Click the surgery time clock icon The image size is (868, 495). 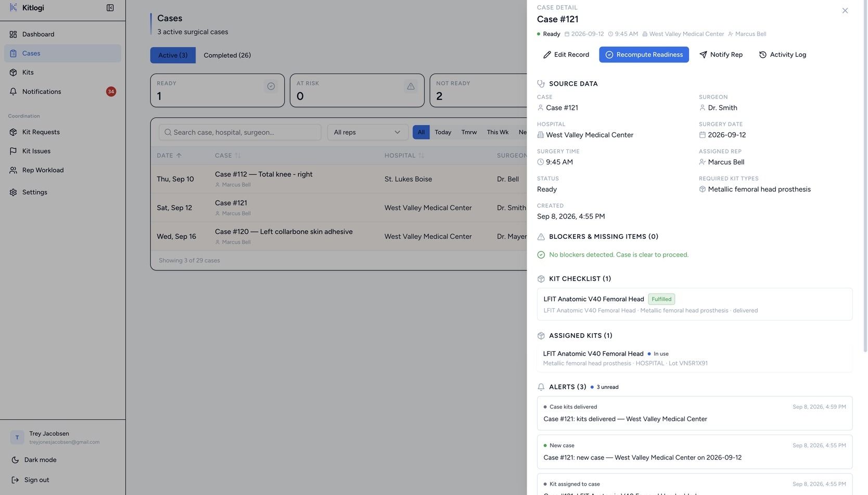[540, 162]
